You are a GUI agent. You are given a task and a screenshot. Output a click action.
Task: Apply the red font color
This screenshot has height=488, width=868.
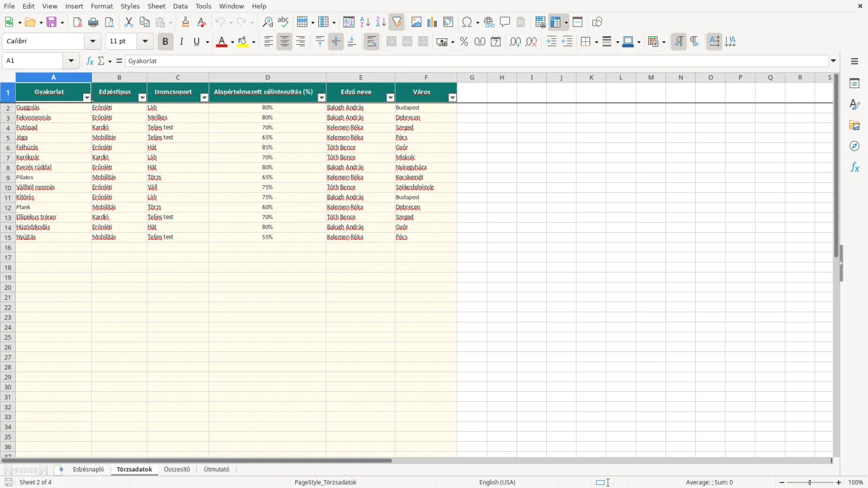click(x=221, y=42)
